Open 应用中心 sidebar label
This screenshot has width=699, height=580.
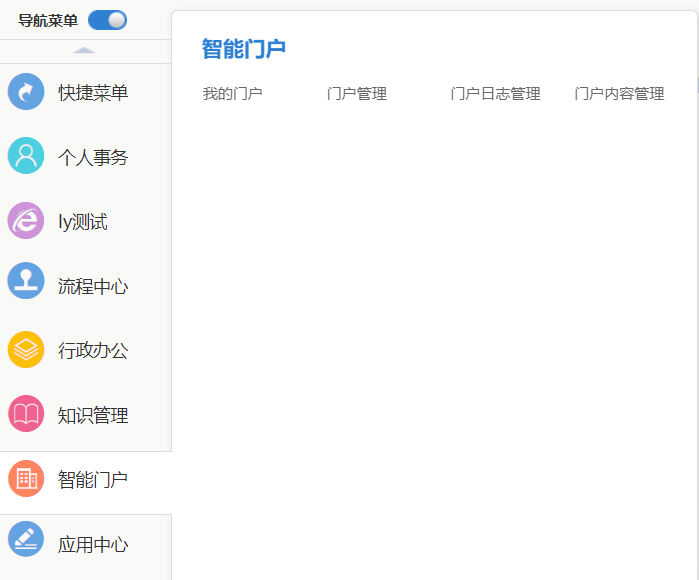93,544
